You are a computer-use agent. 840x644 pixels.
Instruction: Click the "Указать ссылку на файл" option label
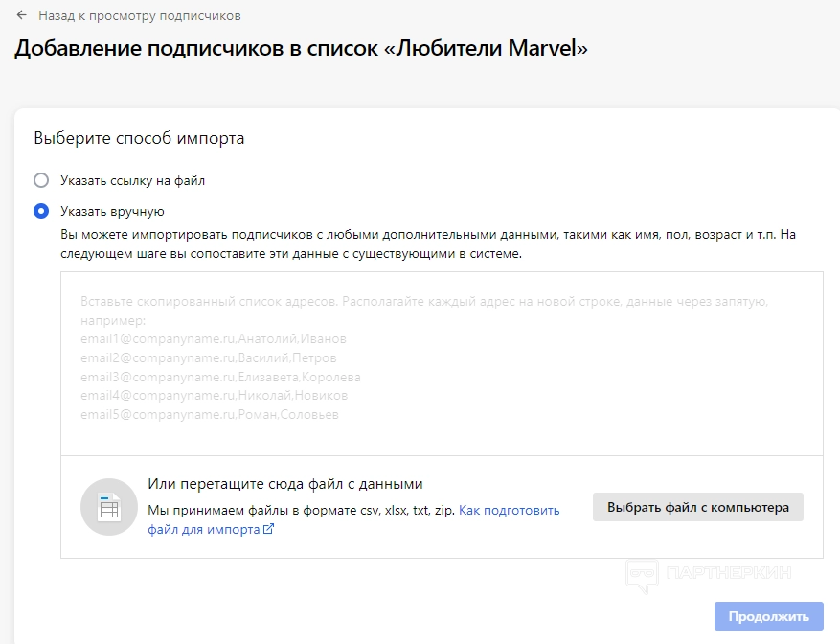point(132,180)
